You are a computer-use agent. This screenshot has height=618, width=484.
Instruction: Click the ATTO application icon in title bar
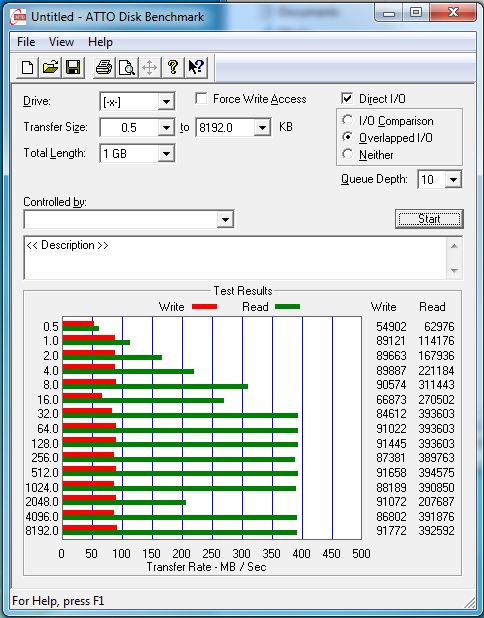click(18, 17)
